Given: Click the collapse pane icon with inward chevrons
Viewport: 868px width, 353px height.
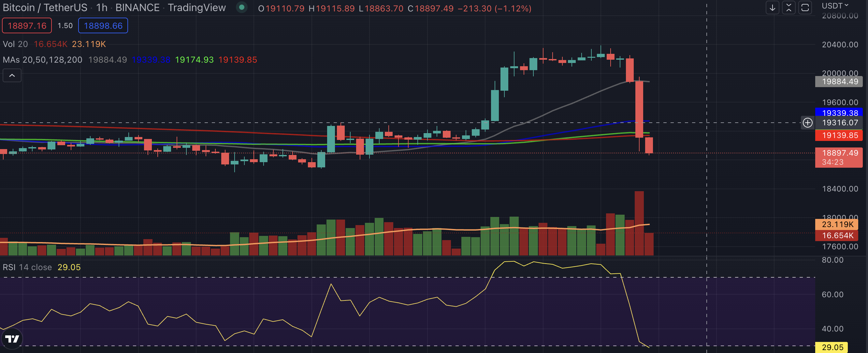Looking at the screenshot, I should [x=789, y=8].
